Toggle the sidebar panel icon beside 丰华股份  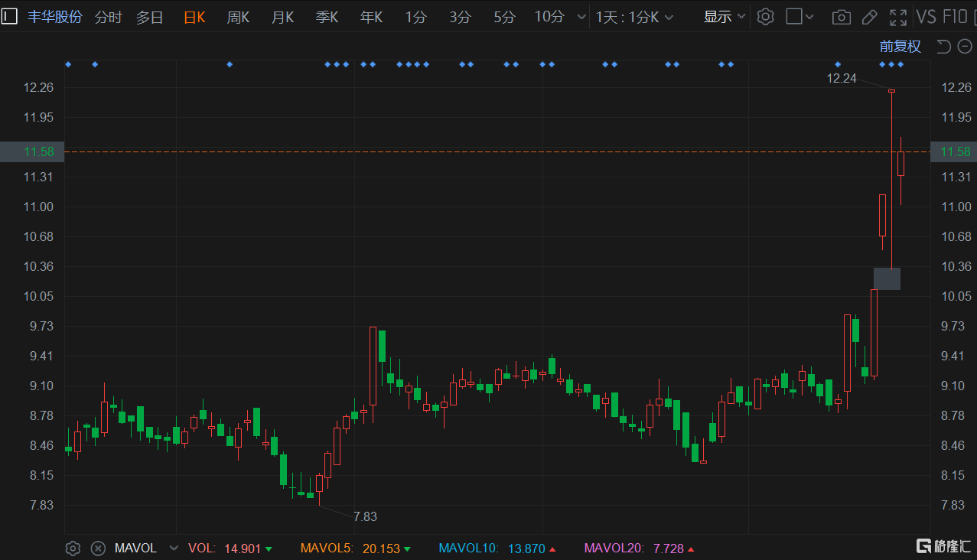[x=9, y=16]
